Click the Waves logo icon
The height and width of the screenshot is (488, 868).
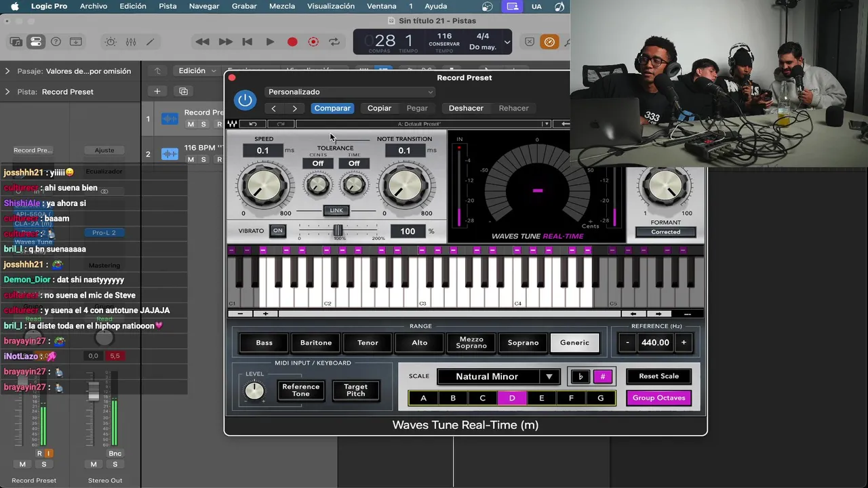click(232, 124)
